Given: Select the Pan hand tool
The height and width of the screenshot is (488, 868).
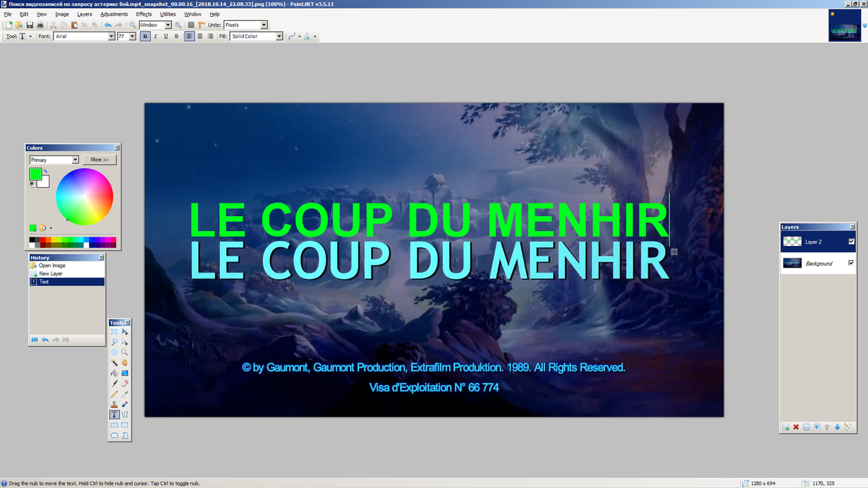Looking at the screenshot, I should [x=125, y=363].
